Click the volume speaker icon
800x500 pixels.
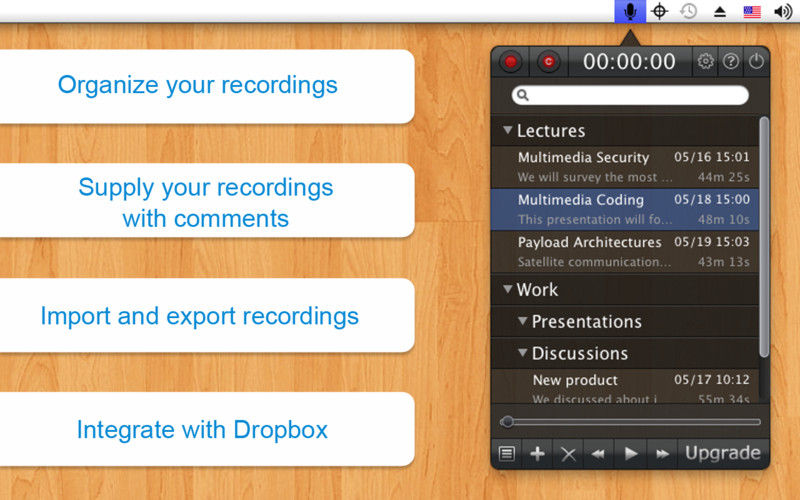pyautogui.click(x=783, y=11)
